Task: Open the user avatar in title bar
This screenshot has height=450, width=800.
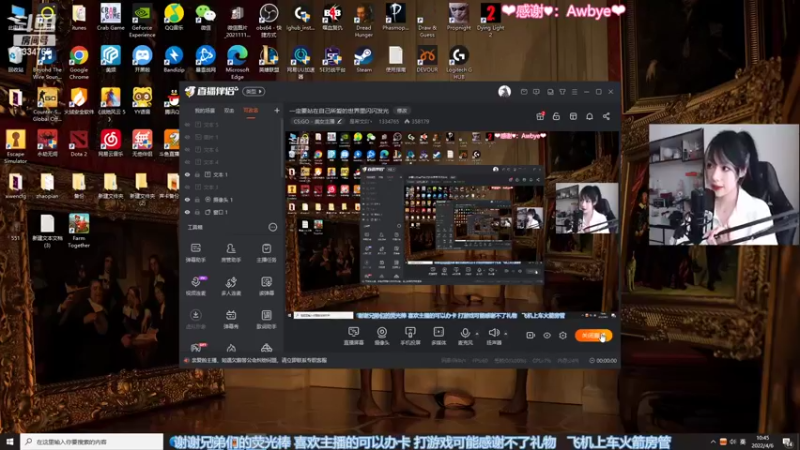Action: click(504, 91)
